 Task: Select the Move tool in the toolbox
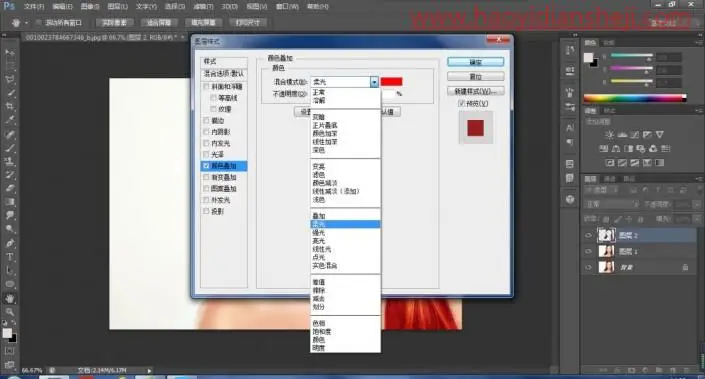[10, 53]
